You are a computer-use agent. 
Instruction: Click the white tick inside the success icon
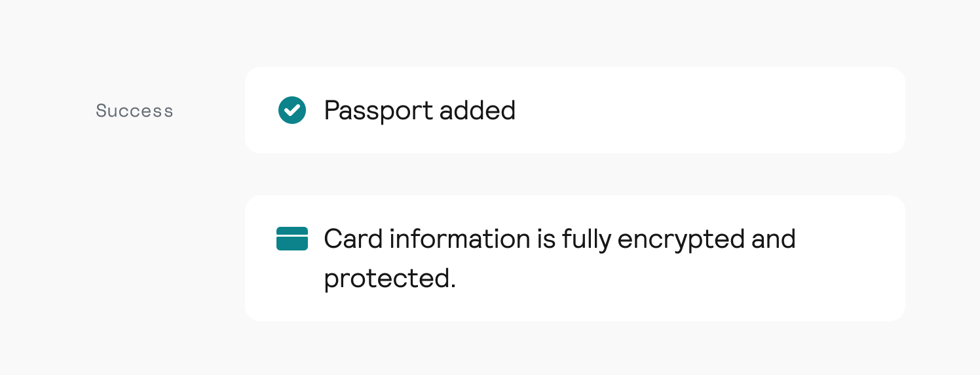[x=292, y=110]
